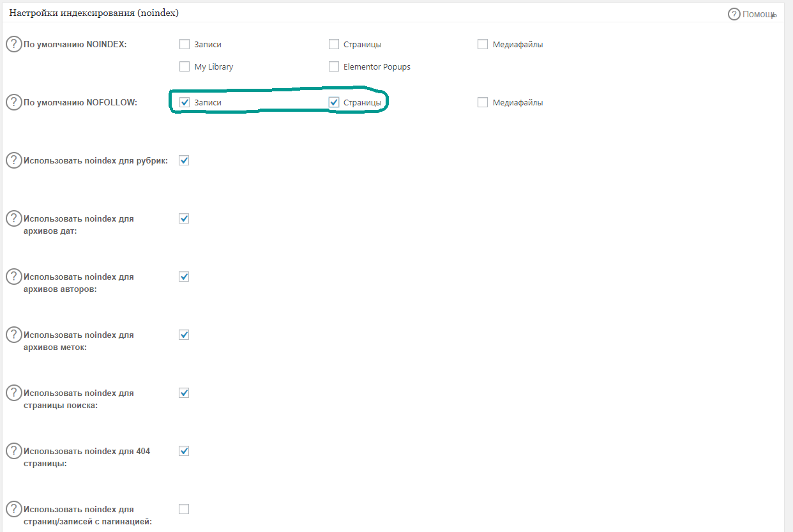
Task: Uncheck NOFOLLOW Записи checkbox
Action: pos(185,102)
